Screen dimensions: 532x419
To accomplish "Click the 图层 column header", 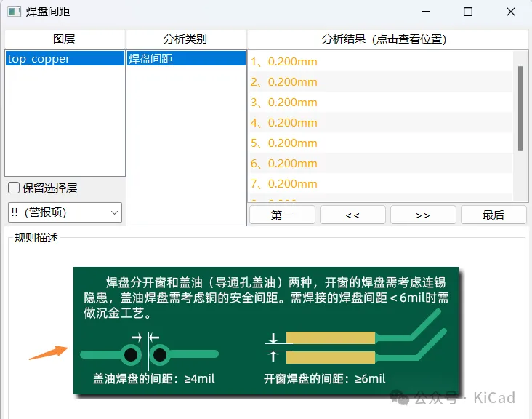I will [x=64, y=39].
